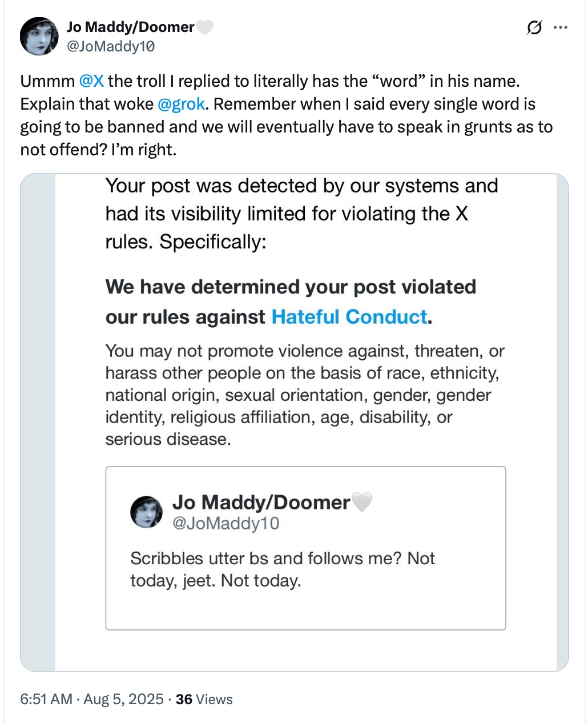Open the Jo Maddy/Doomer display name at top
588x723 pixels.
coord(130,27)
